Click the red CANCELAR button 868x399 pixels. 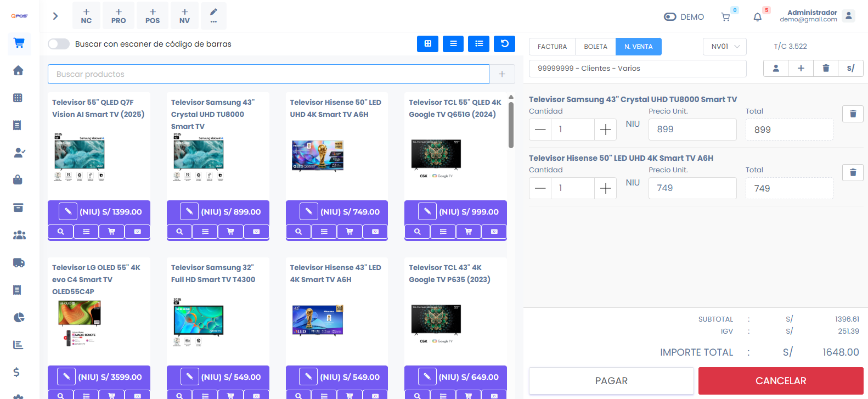(x=781, y=381)
